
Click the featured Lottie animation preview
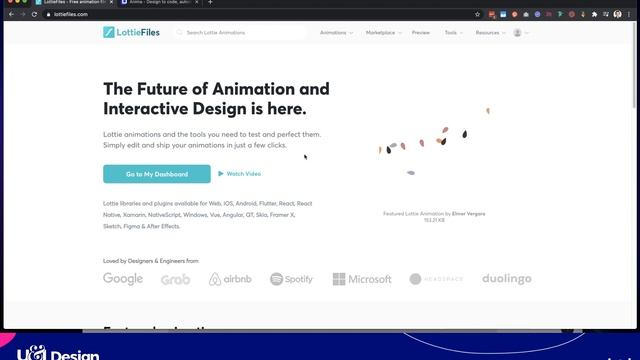[x=434, y=143]
